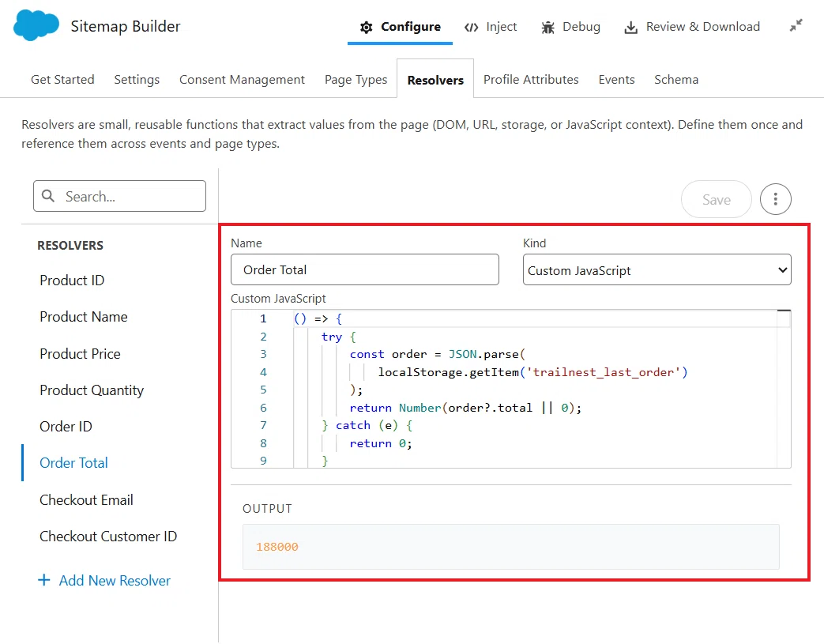824x644 pixels.
Task: Click the plus icon beside Add New Resolver
Action: click(x=44, y=580)
